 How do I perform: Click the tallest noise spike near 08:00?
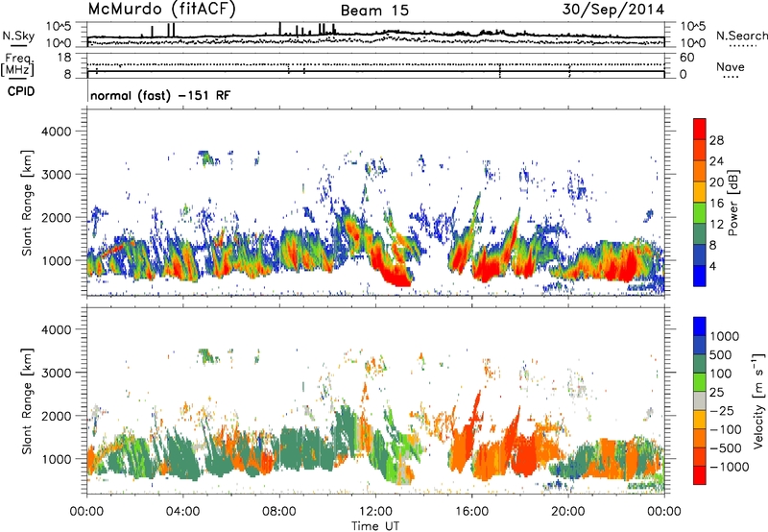279,29
